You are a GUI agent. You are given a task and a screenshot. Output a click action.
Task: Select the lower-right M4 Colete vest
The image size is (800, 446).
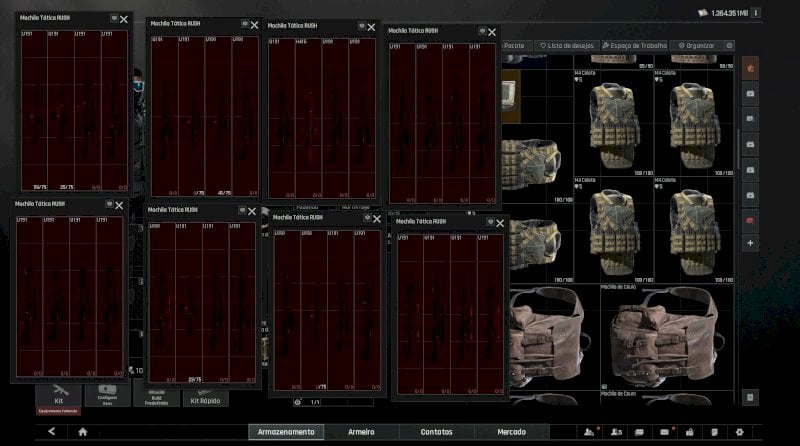pos(694,230)
